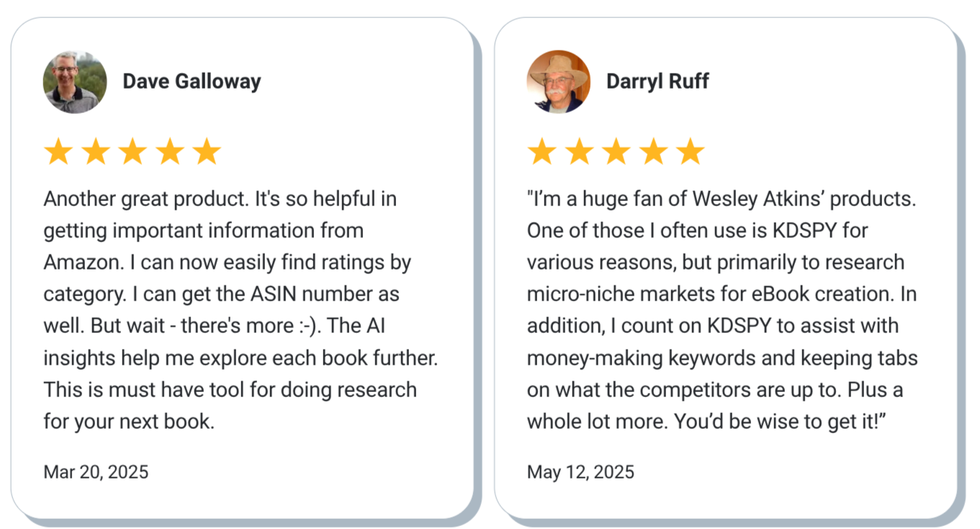Screen dimensions: 980x529
Task: Click the fourth star in Dave Galloway's rating
Action: click(170, 152)
